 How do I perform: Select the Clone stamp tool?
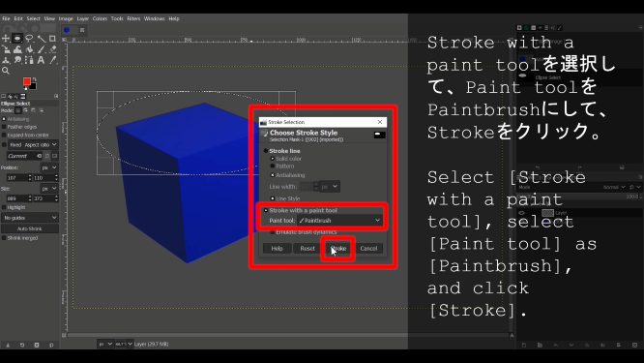click(6, 60)
